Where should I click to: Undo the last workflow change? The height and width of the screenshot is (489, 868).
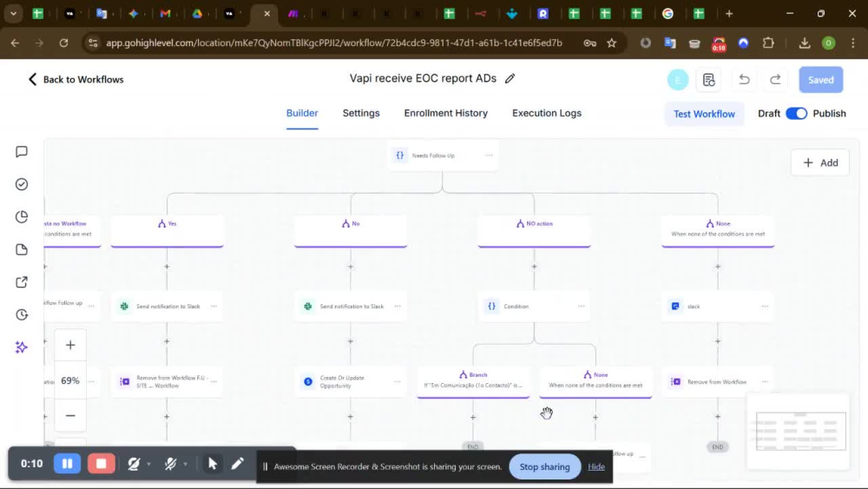(744, 80)
